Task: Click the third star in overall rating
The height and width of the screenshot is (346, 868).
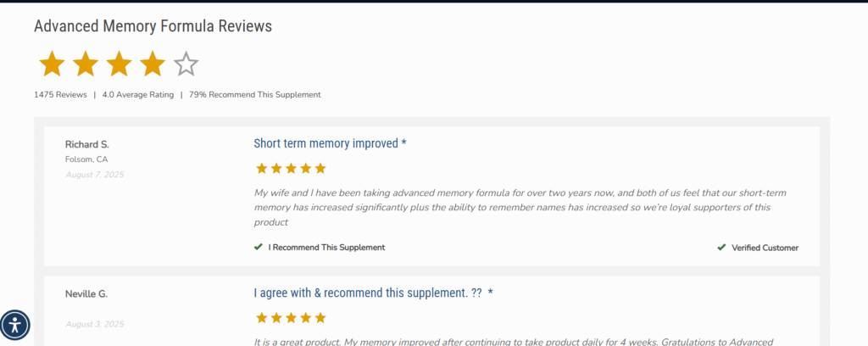Action: pos(119,64)
